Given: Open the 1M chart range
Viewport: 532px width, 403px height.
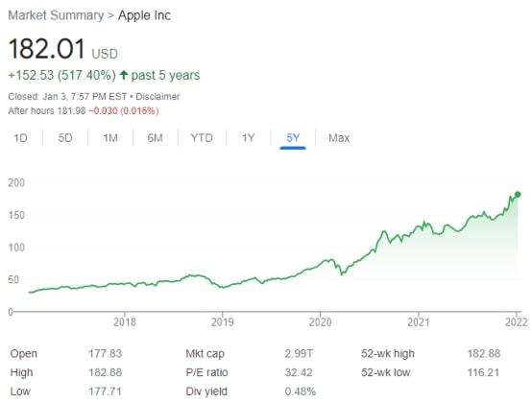Looking at the screenshot, I should coord(110,138).
